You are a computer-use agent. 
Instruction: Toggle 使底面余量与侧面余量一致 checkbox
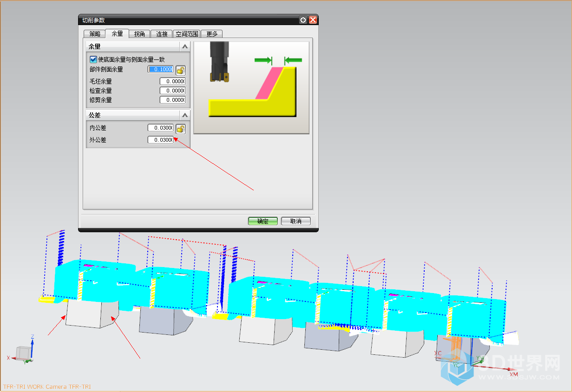(x=93, y=59)
